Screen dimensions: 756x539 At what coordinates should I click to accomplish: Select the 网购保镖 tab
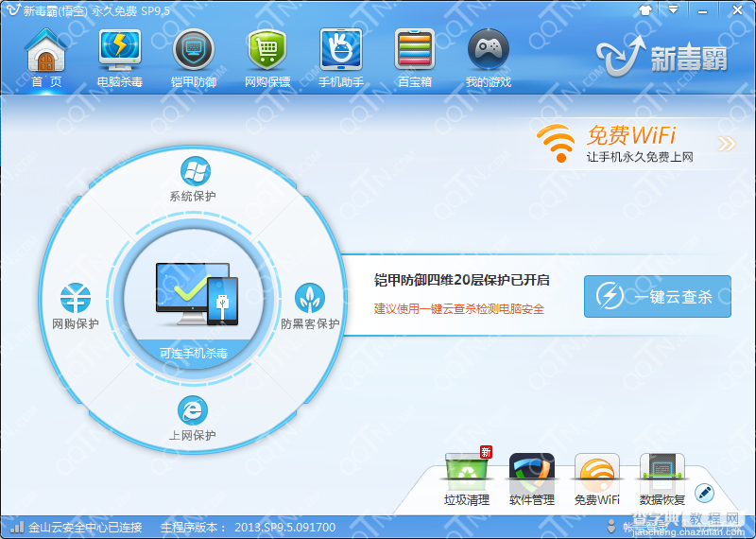tap(267, 59)
